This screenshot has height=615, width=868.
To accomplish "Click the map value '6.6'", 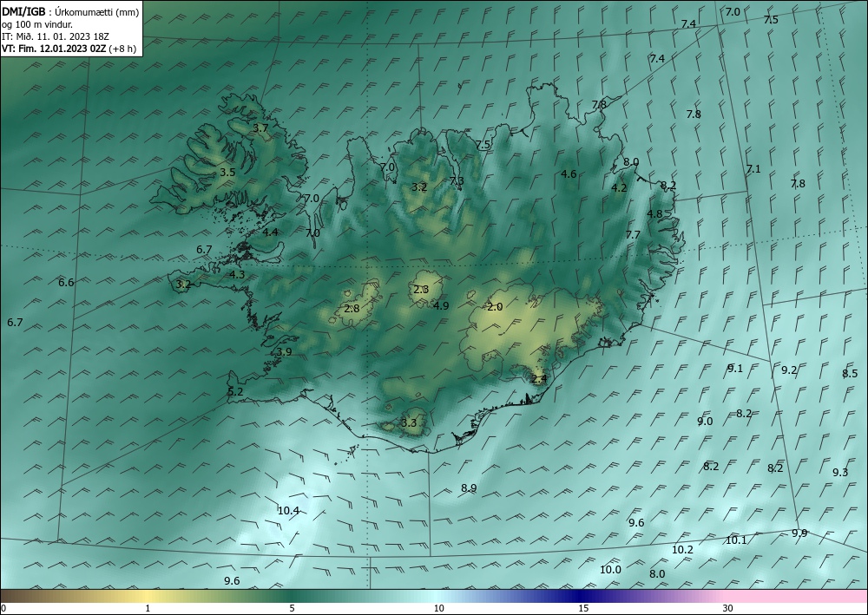I will click(x=67, y=283).
